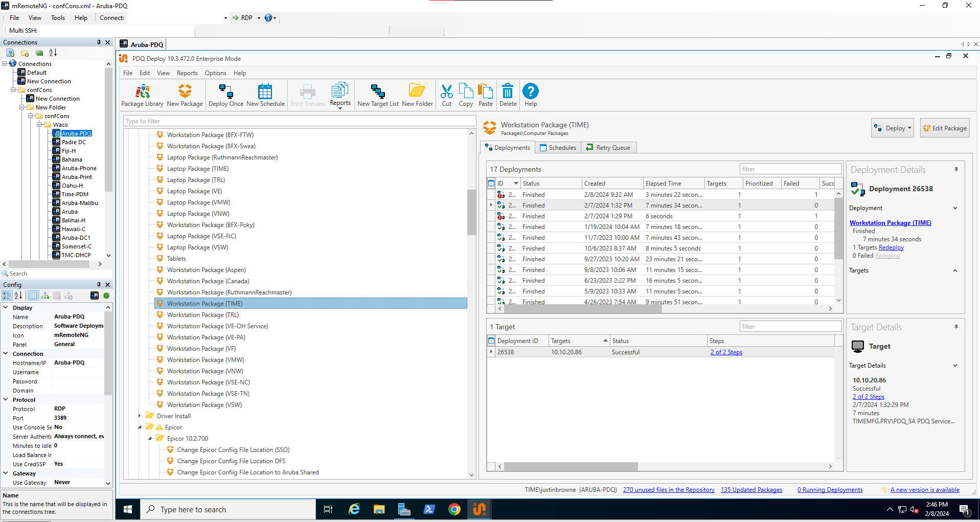The height and width of the screenshot is (522, 980).
Task: Open PDQ Deploy Help from the toolbar
Action: click(531, 95)
